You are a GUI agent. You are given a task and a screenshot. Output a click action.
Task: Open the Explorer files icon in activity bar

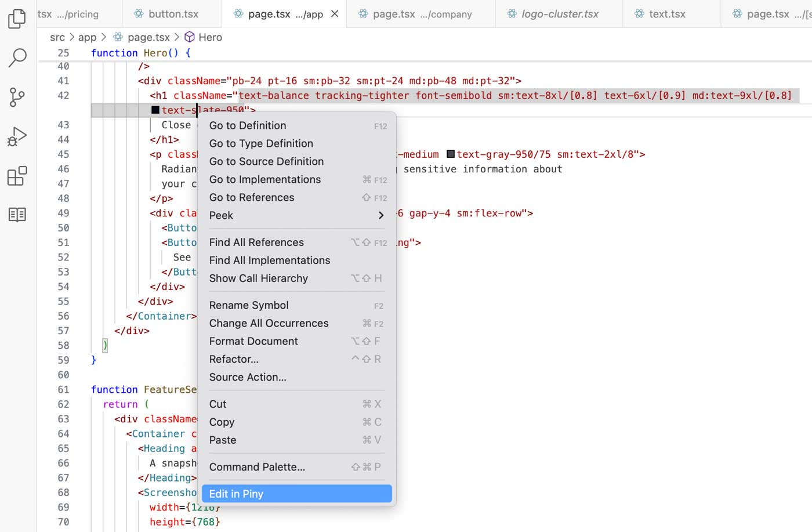pyautogui.click(x=17, y=19)
